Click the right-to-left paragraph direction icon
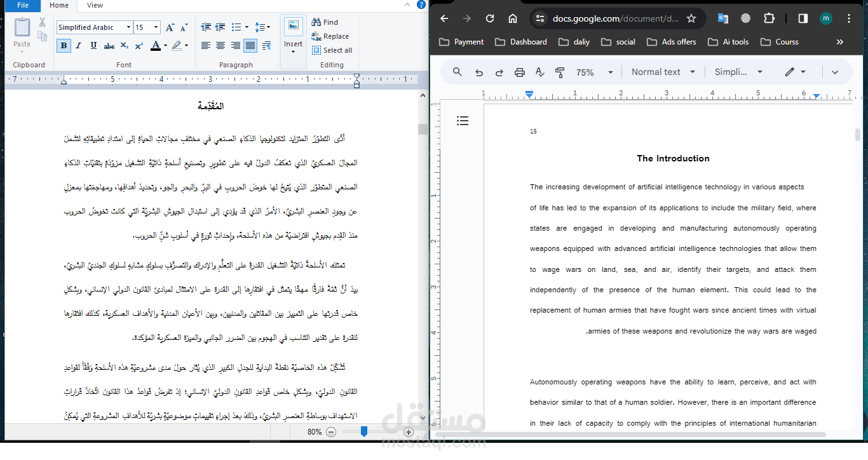 pyautogui.click(x=266, y=46)
